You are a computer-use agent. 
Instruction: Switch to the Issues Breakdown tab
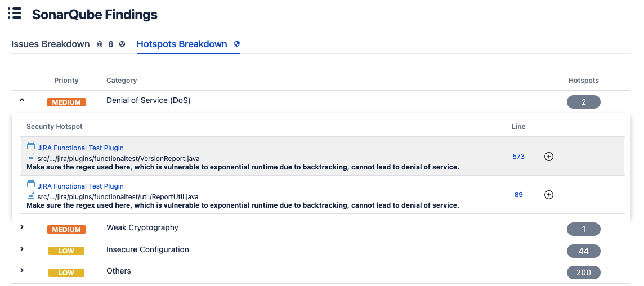(x=50, y=44)
